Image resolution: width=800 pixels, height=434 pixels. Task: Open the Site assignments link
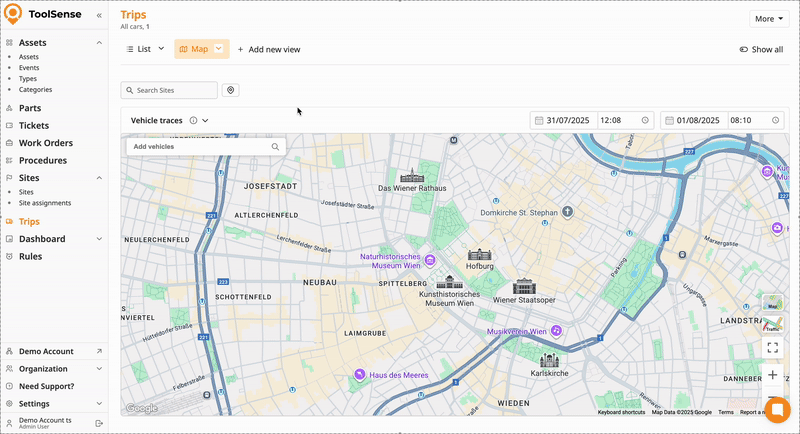click(x=45, y=203)
